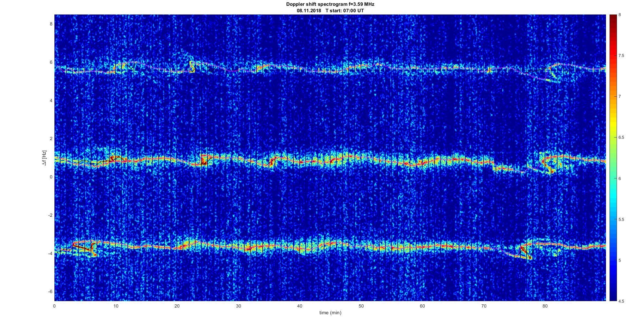This screenshot has height=323, width=644.
Task: Click the x-axis tick label 50
Action: pos(361,306)
